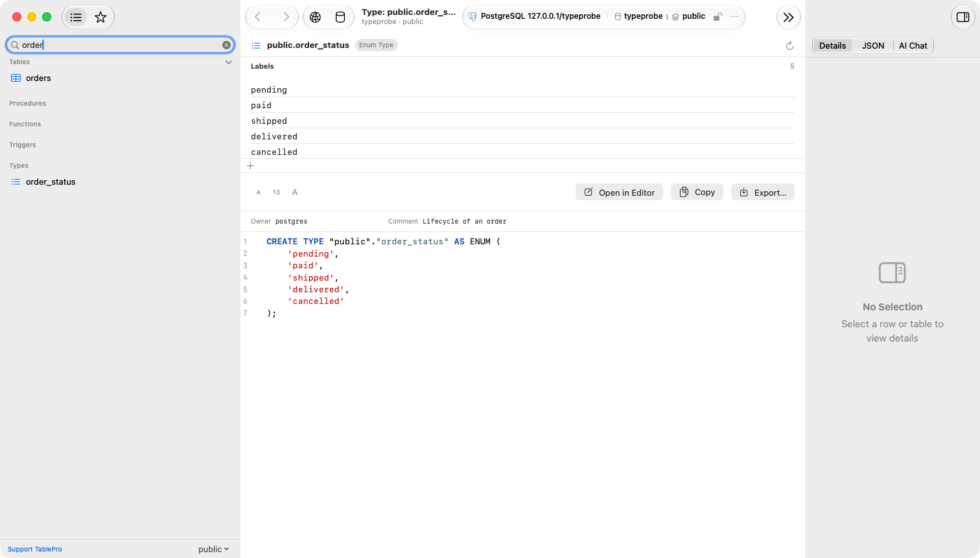The image size is (980, 558).
Task: Click the Triggers section header
Action: click(23, 145)
